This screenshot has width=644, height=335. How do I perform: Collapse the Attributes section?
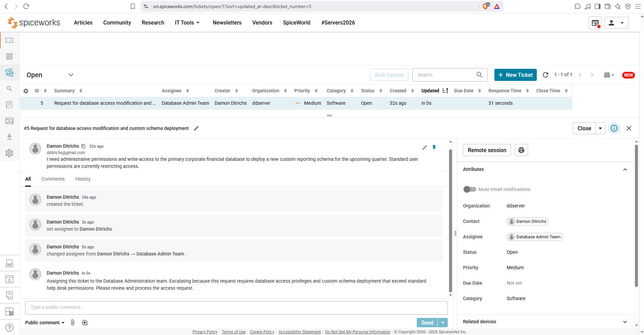pyautogui.click(x=625, y=170)
